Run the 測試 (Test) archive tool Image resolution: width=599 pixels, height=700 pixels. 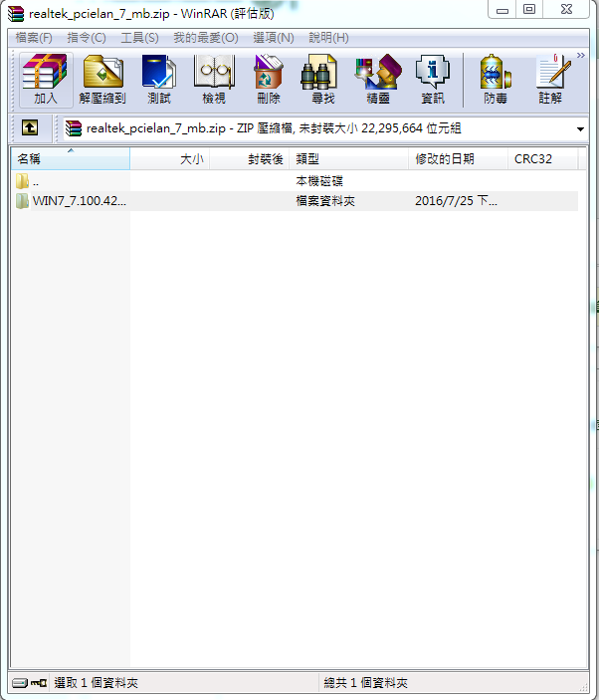coord(159,80)
